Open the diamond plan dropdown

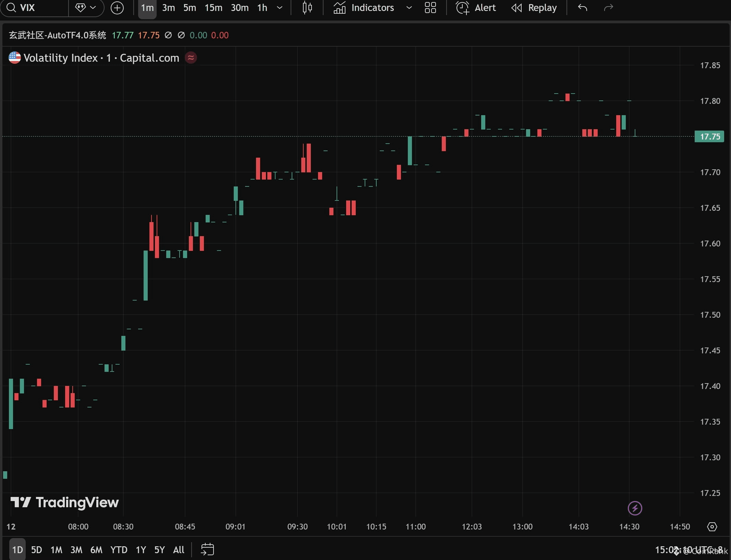click(x=86, y=8)
